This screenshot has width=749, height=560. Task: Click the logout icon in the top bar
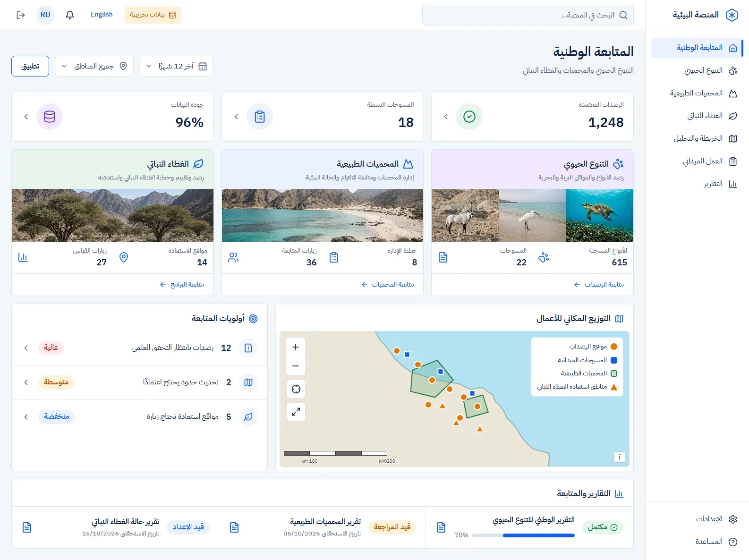pos(21,15)
